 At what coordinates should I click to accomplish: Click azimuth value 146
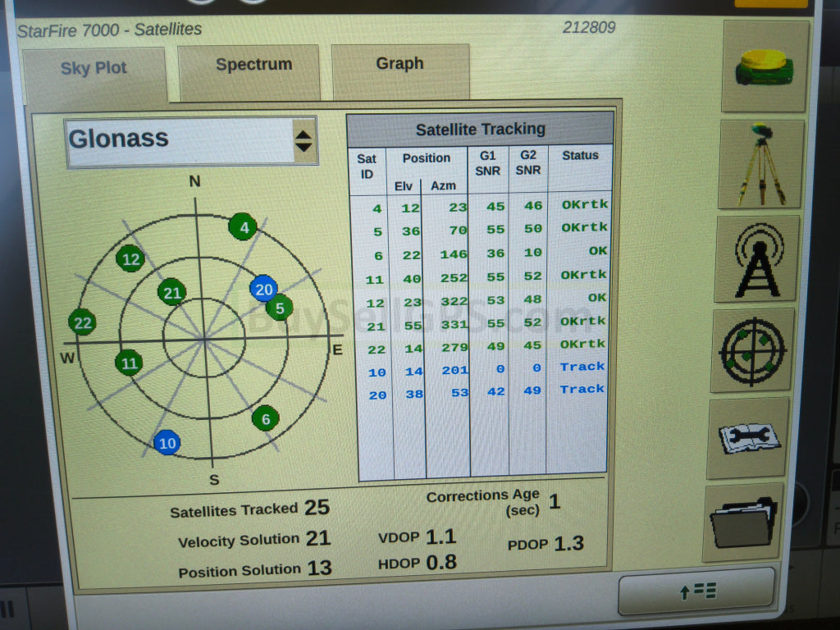click(453, 254)
